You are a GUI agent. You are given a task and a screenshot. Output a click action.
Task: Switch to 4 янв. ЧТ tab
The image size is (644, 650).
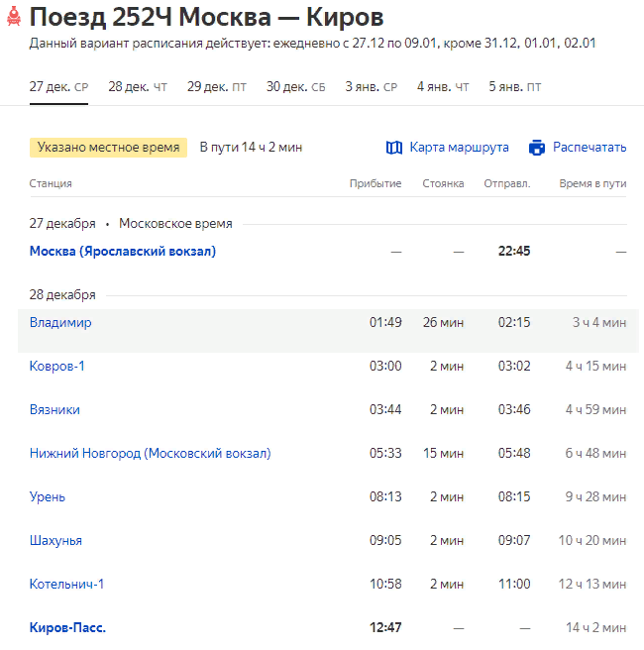click(443, 87)
